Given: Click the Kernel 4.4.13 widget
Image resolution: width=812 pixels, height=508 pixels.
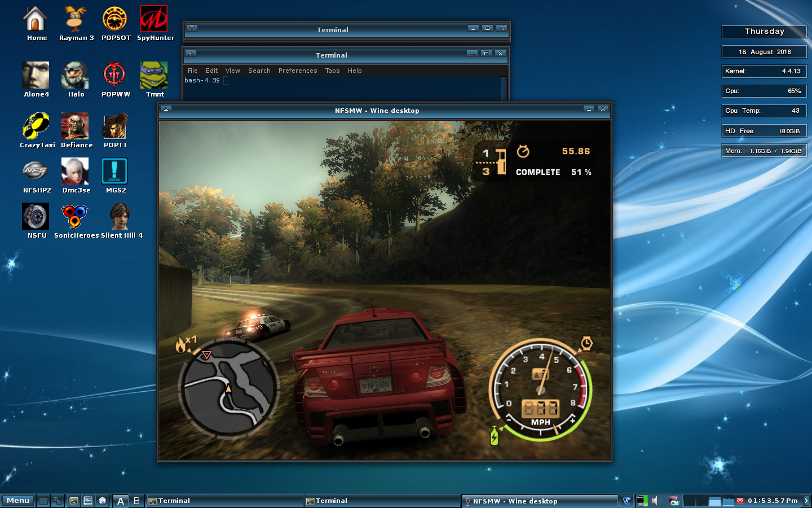Looking at the screenshot, I should (764, 71).
